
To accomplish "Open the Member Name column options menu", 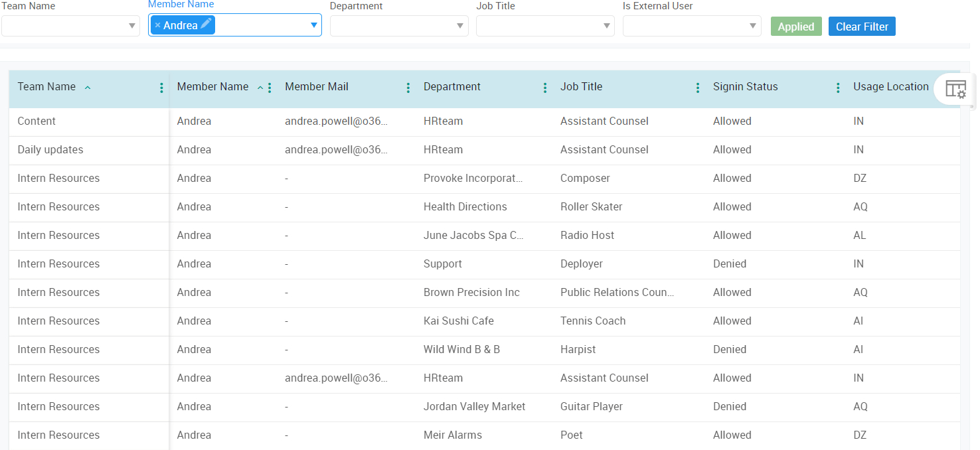I will pos(270,87).
